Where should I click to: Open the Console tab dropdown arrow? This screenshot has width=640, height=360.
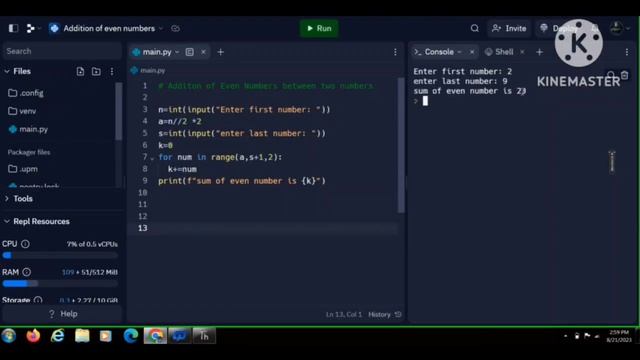click(x=460, y=52)
